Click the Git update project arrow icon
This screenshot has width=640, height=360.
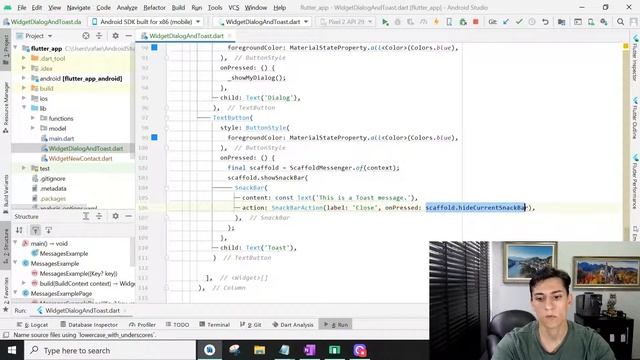(506, 22)
